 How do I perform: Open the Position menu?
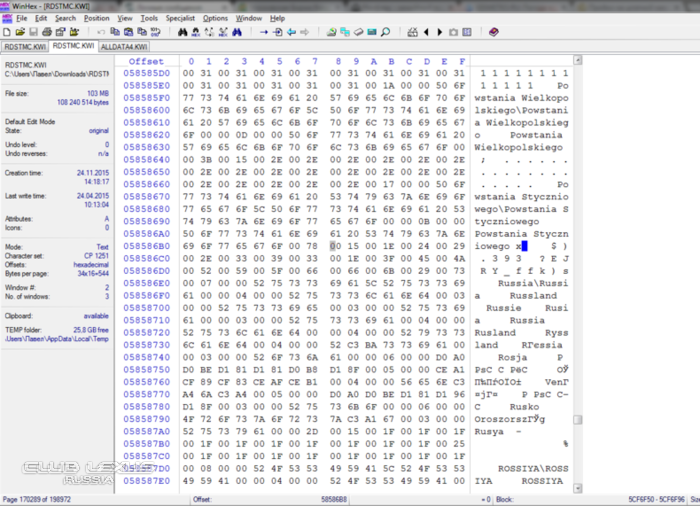click(x=97, y=18)
